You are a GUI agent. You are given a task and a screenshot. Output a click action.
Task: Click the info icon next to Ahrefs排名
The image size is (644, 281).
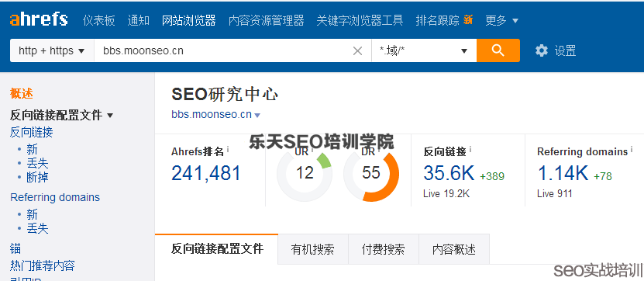tap(228, 149)
